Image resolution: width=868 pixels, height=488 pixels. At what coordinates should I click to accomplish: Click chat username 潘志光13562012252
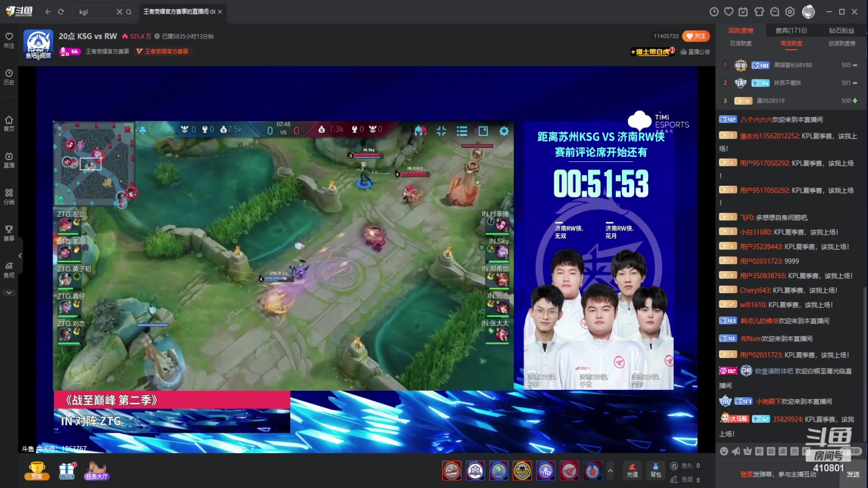pos(770,136)
